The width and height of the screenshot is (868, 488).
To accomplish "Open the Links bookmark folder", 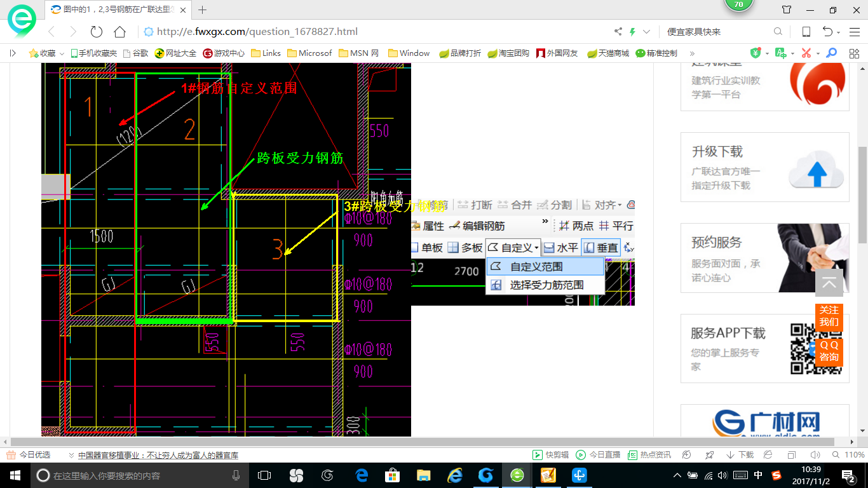I will pos(266,53).
